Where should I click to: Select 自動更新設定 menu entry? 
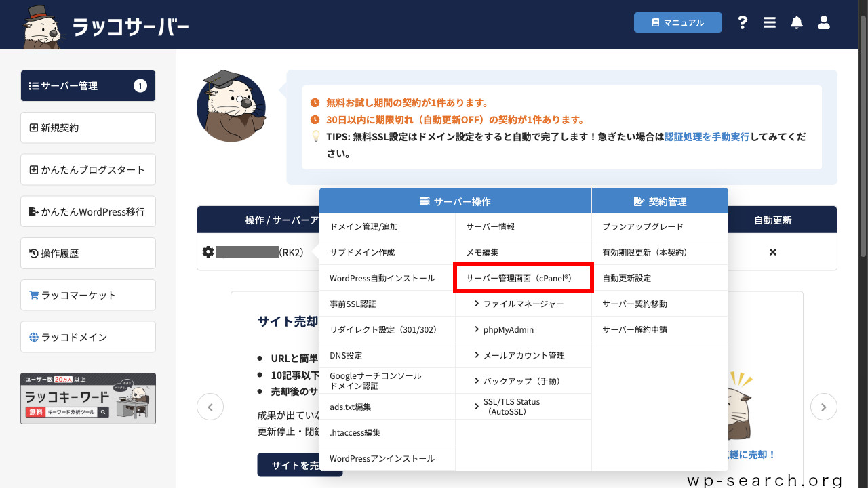tap(660, 278)
